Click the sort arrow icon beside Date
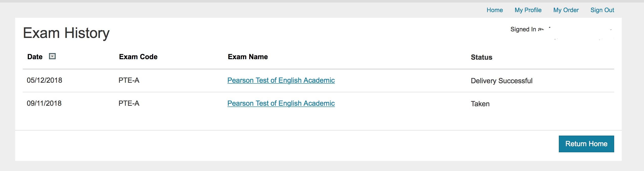This screenshot has height=171, width=644. coord(52,56)
